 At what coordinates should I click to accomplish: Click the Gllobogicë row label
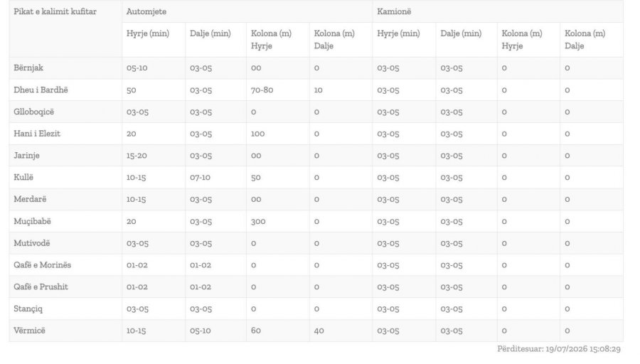click(33, 112)
